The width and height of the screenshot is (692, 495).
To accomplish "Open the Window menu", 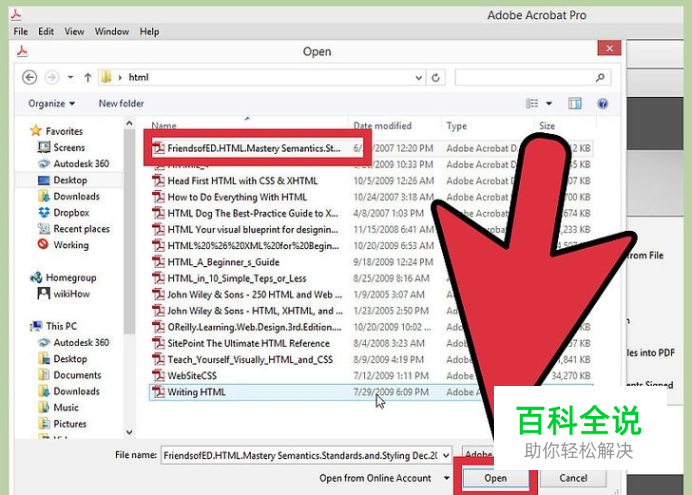I will click(x=112, y=32).
